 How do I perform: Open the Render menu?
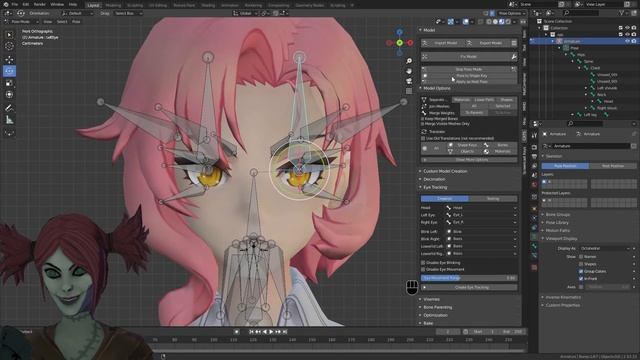[40, 4]
